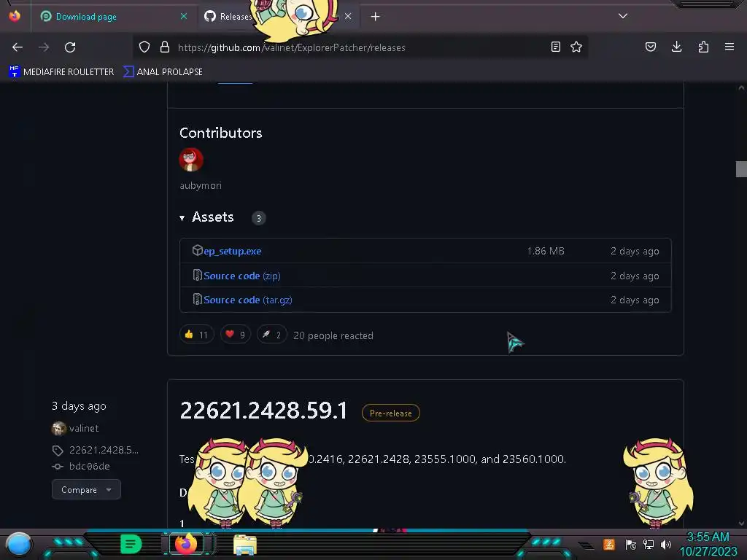
Task: Open release 22621.2428.59.1 title
Action: point(263,411)
